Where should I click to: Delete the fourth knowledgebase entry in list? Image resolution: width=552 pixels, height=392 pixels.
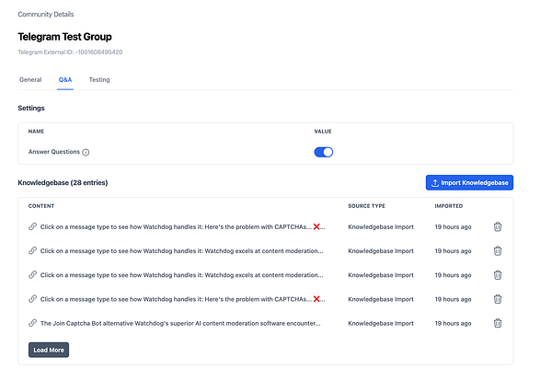point(497,299)
